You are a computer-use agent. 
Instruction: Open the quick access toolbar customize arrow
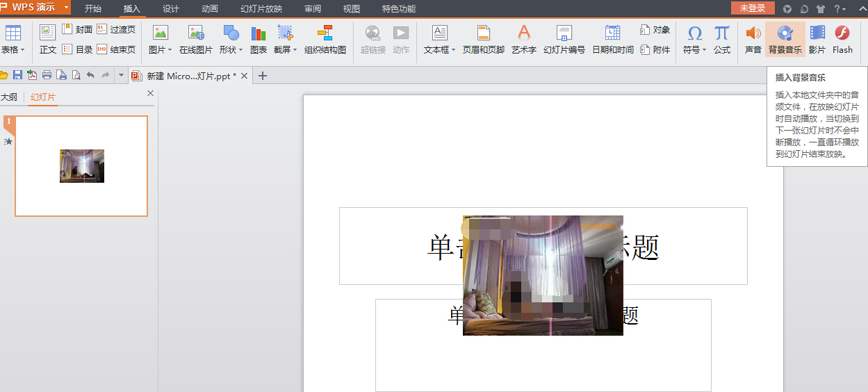[121, 75]
